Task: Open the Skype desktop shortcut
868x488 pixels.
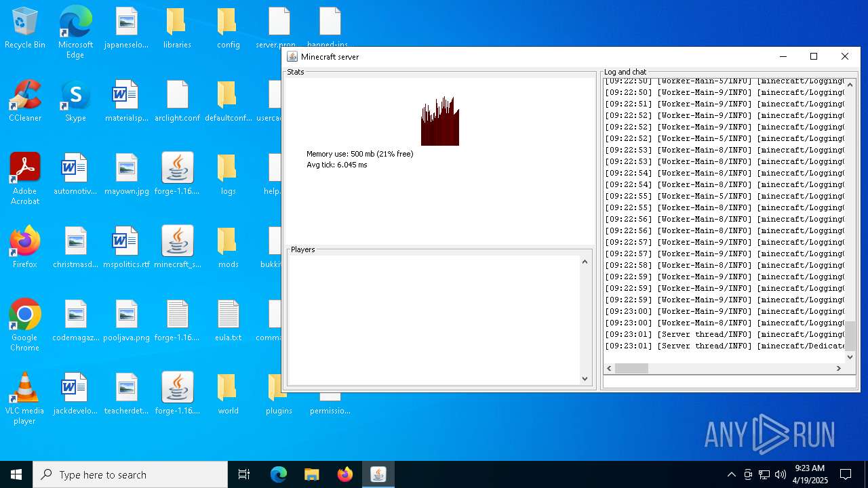Action: 75,101
